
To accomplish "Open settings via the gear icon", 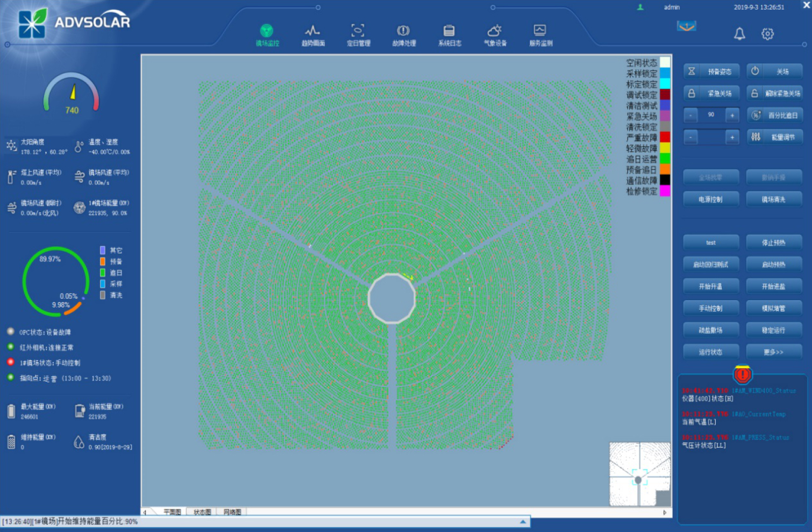I will (767, 34).
